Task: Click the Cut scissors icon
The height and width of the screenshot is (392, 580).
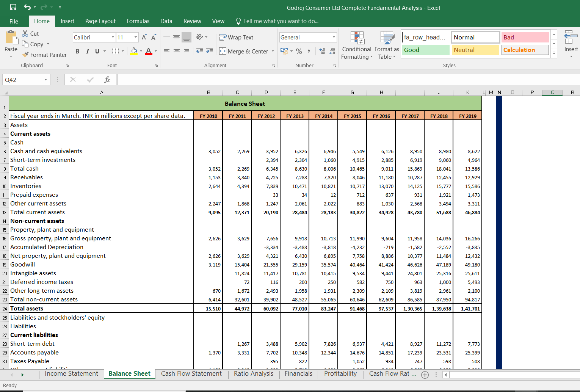Action: (25, 33)
